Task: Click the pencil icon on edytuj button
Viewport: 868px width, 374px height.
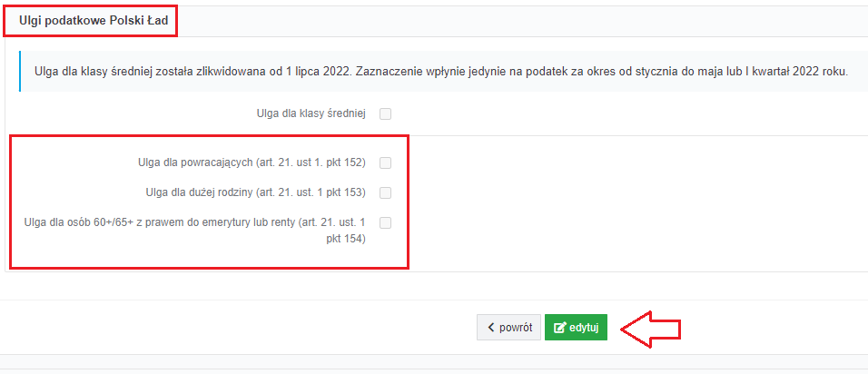Action: (x=559, y=328)
